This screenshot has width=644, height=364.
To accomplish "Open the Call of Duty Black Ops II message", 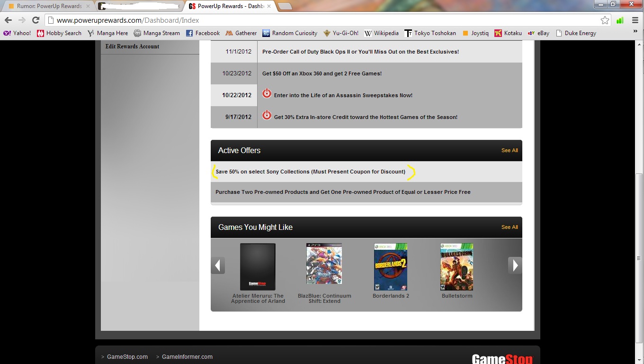I will pyautogui.click(x=360, y=52).
